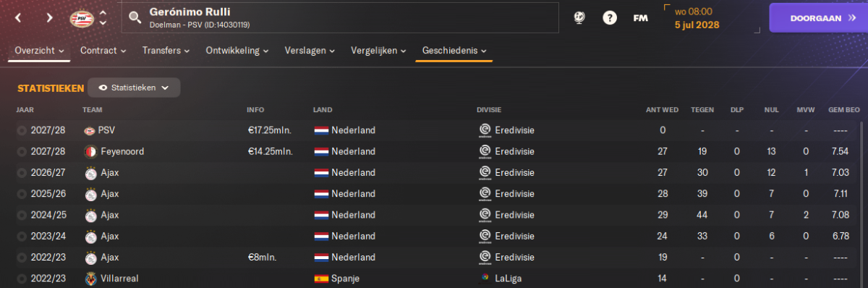Open the help question mark icon

click(x=610, y=17)
